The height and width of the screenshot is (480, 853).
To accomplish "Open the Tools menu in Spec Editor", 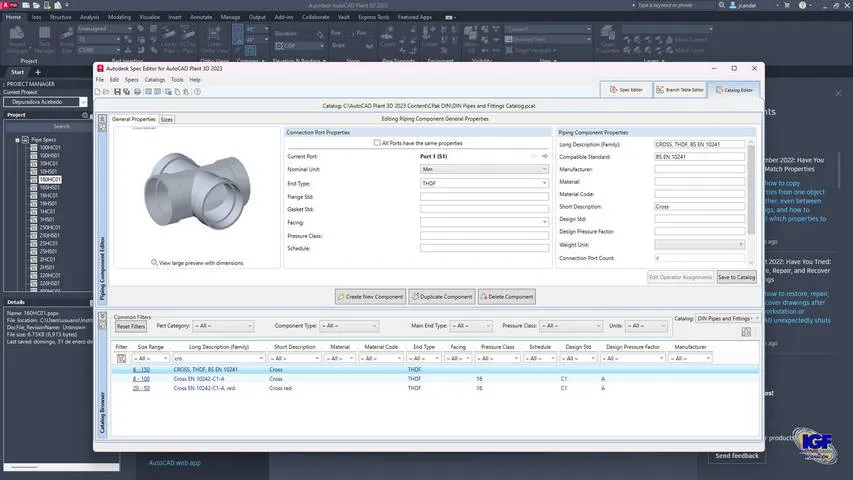I will pos(177,80).
